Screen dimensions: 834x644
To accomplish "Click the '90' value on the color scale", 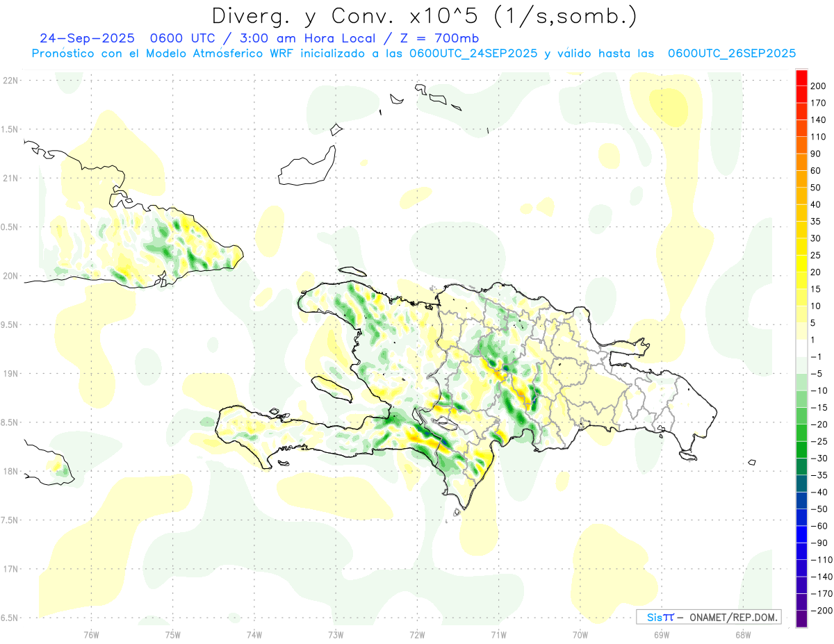I will coord(816,154).
